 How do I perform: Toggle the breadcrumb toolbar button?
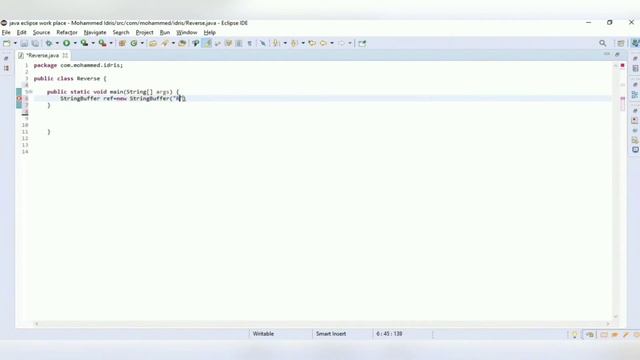coord(196,43)
